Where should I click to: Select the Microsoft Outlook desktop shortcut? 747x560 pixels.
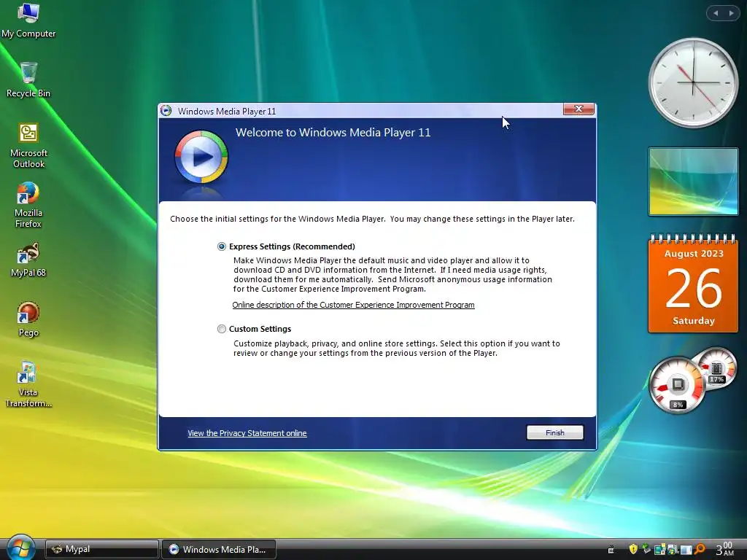pos(28,146)
